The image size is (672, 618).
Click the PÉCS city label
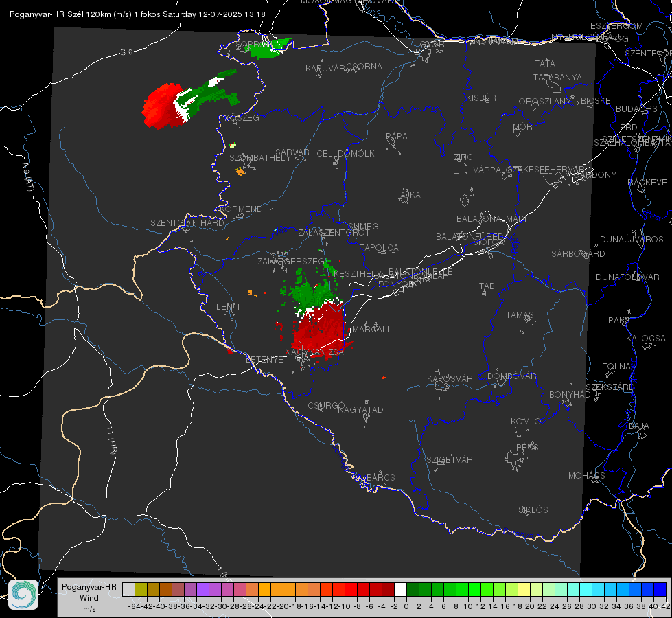coord(526,447)
